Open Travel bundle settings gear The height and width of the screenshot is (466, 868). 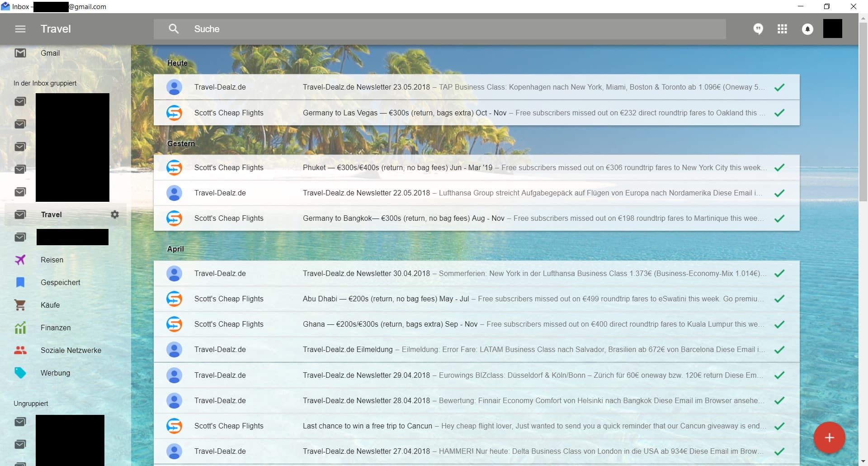coord(115,214)
